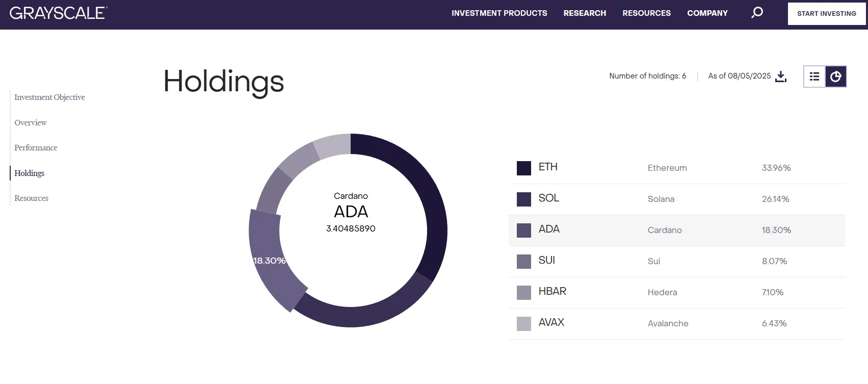
Task: Click the Start Investing button
Action: pyautogui.click(x=826, y=14)
